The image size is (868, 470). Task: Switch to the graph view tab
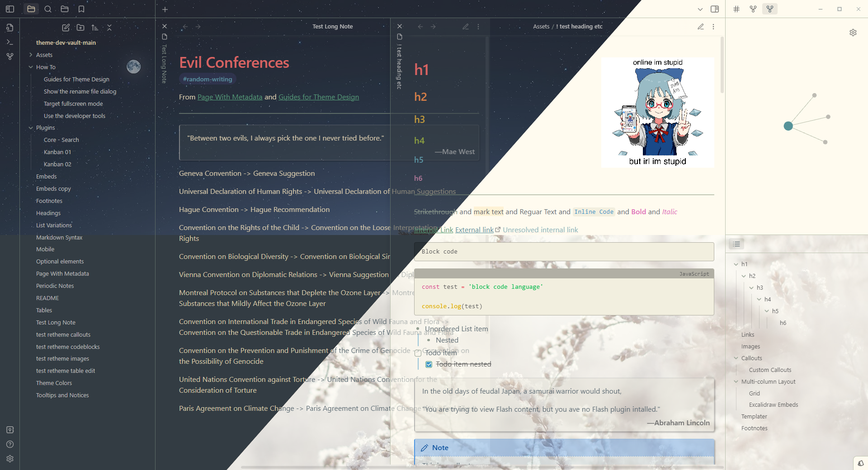coord(753,9)
